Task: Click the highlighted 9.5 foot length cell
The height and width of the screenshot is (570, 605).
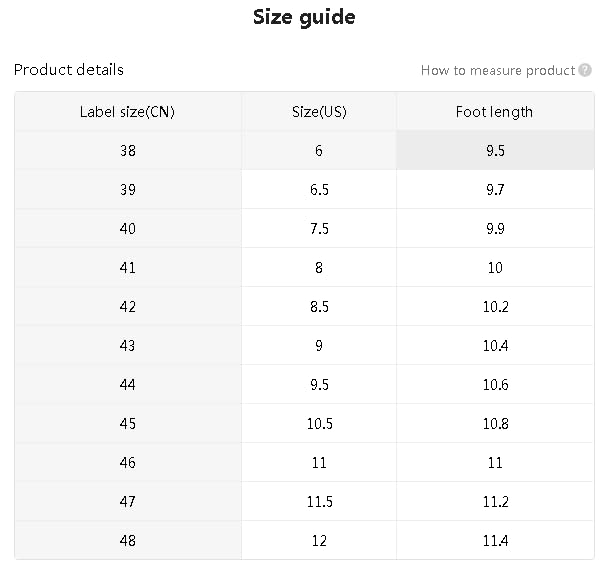Action: click(x=494, y=151)
